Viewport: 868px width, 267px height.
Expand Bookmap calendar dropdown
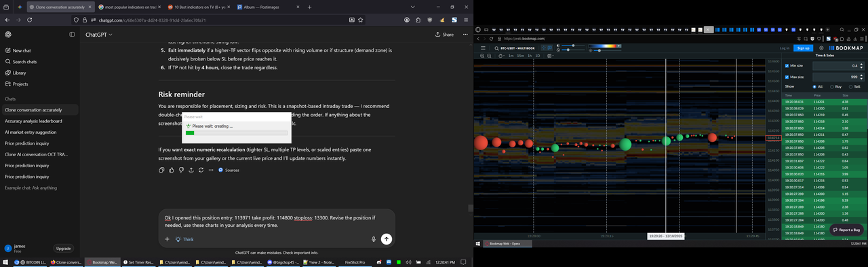(550, 56)
